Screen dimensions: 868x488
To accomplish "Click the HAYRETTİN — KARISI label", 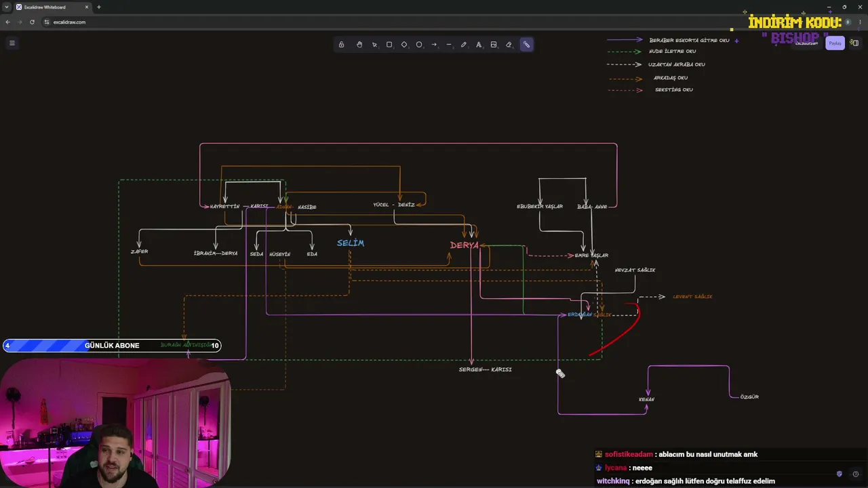I will click(239, 207).
